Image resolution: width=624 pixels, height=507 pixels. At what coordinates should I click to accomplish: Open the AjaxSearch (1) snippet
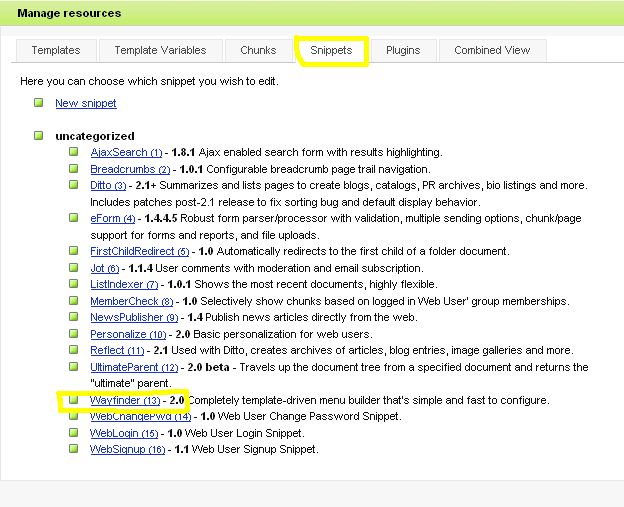tap(126, 152)
